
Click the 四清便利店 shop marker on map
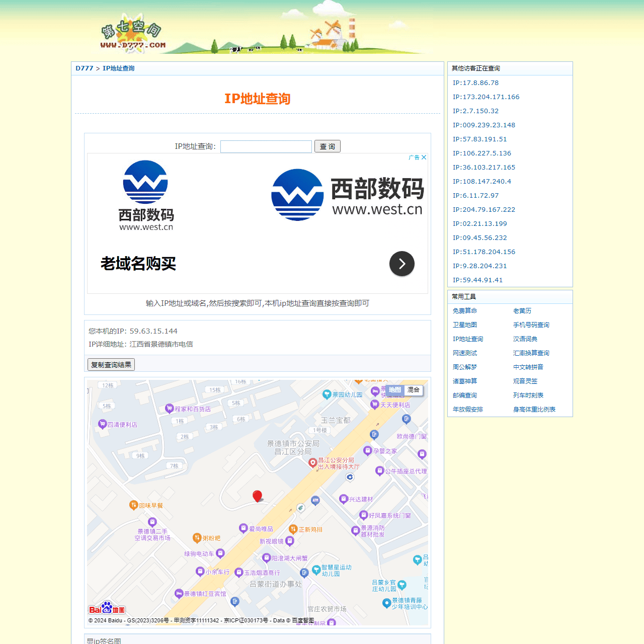[102, 424]
